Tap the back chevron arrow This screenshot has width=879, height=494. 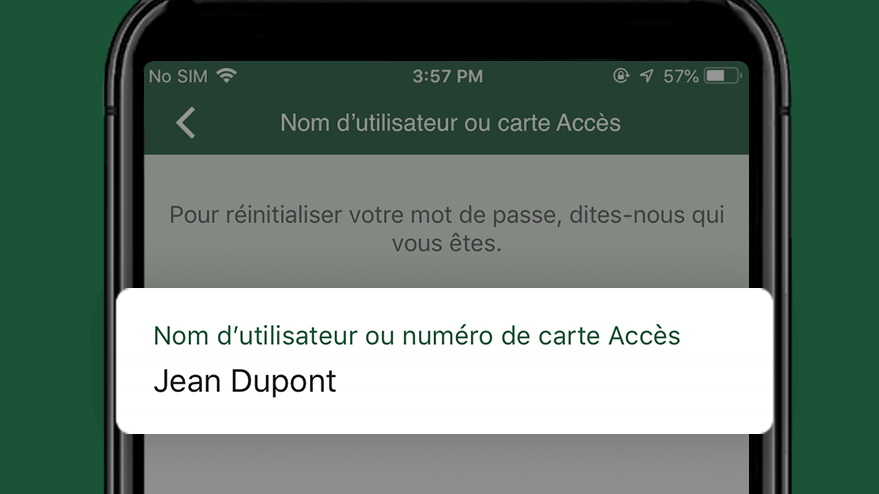[186, 123]
